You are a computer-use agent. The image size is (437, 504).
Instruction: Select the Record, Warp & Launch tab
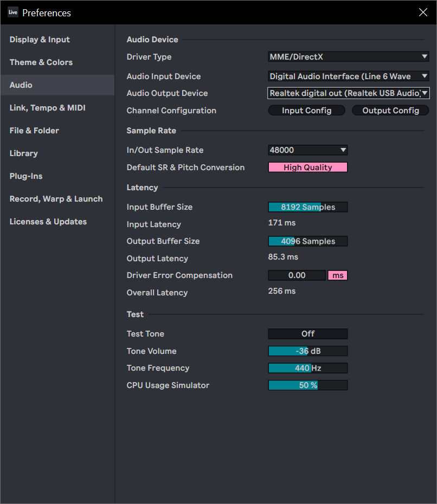pos(57,199)
